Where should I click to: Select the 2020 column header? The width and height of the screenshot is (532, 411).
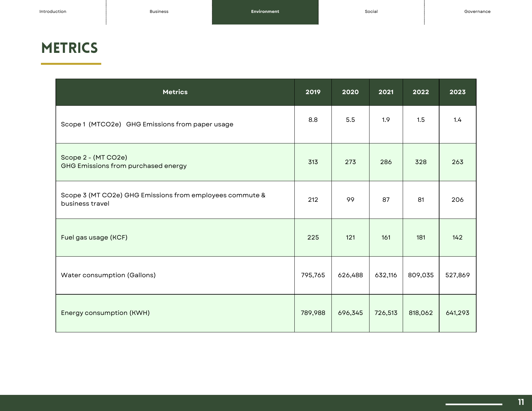[x=350, y=92]
